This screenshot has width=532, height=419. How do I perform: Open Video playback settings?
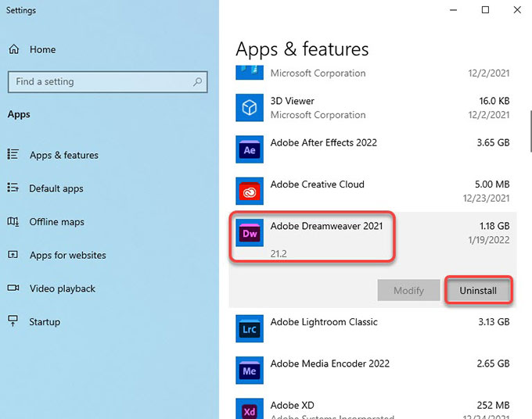(x=62, y=288)
